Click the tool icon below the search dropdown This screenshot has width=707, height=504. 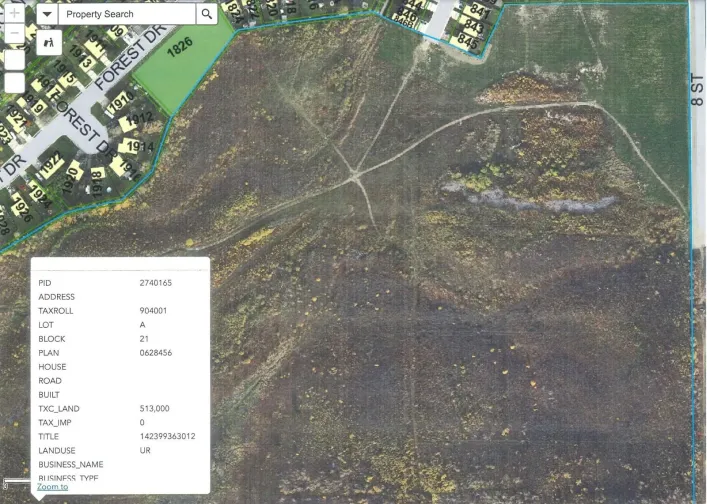point(47,43)
